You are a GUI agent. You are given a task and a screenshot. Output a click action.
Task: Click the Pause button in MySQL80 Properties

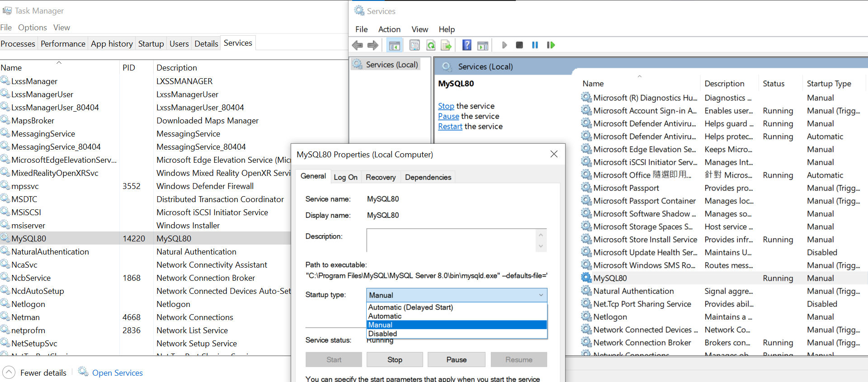[457, 360]
